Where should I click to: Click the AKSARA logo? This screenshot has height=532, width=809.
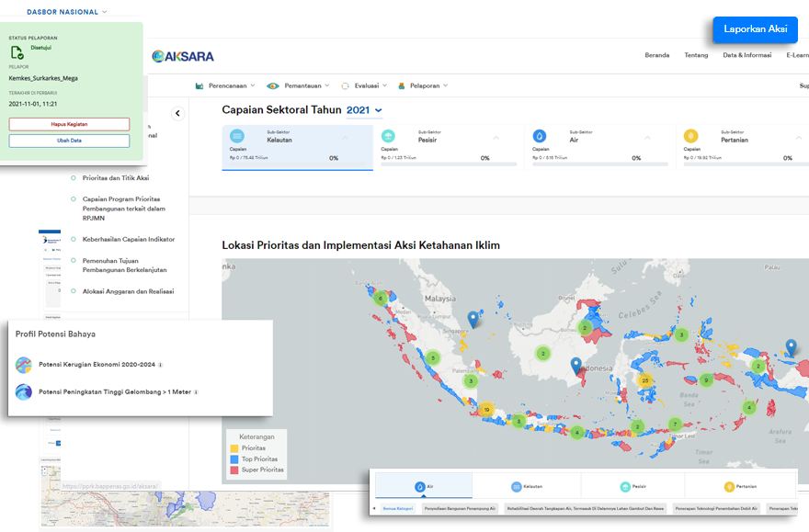[183, 56]
